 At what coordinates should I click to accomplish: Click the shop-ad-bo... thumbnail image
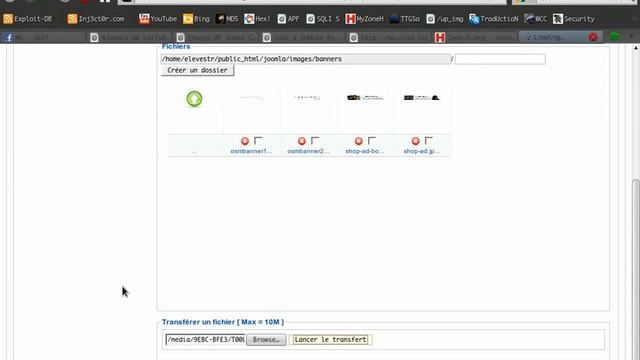point(365,98)
